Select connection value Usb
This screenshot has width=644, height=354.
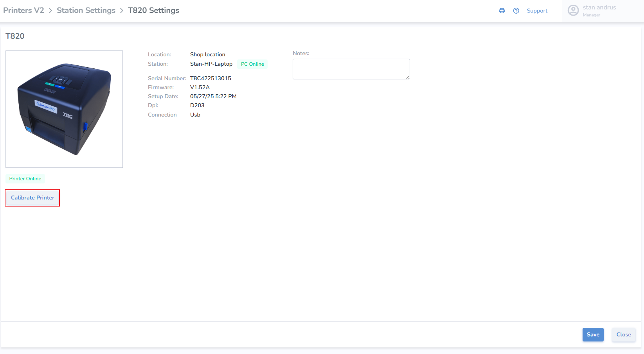pyautogui.click(x=195, y=115)
